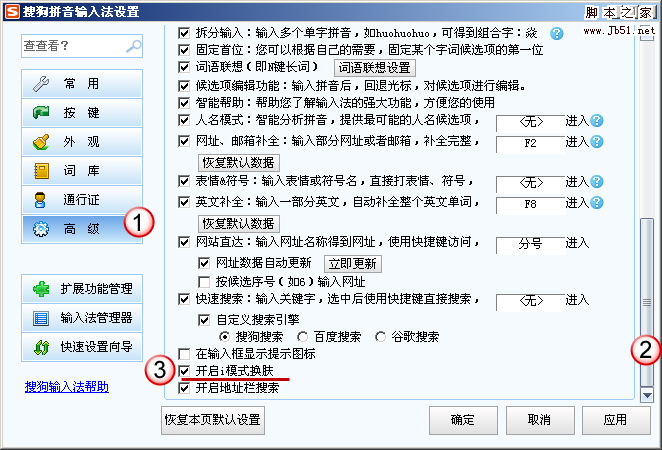The height and width of the screenshot is (450, 662).
Task: Open help icon on 网址、邮箱补全 row
Action: 597,141
